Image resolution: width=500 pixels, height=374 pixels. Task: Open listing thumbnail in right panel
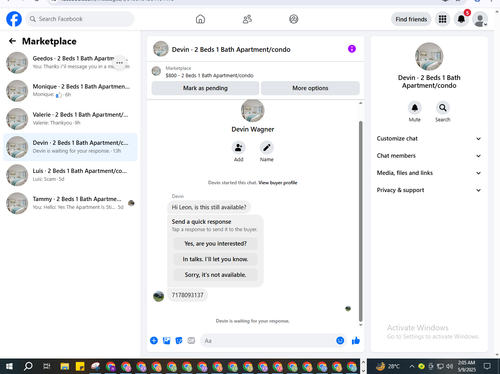[x=429, y=57]
